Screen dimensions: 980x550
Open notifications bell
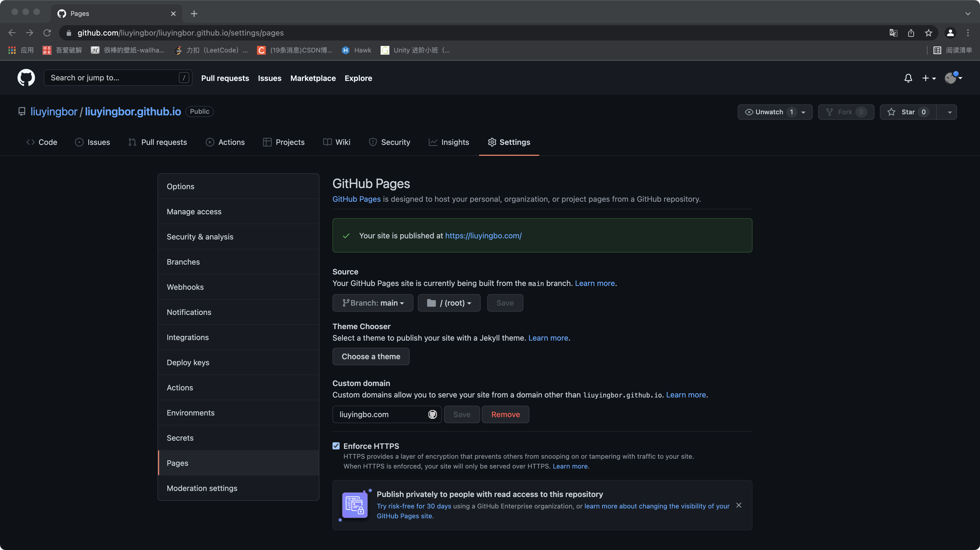click(908, 78)
